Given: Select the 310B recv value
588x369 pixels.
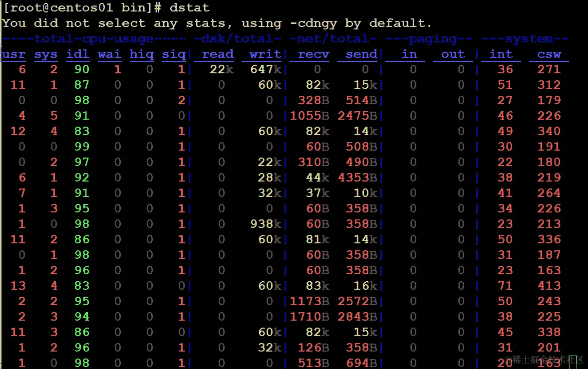Looking at the screenshot, I should tap(313, 162).
